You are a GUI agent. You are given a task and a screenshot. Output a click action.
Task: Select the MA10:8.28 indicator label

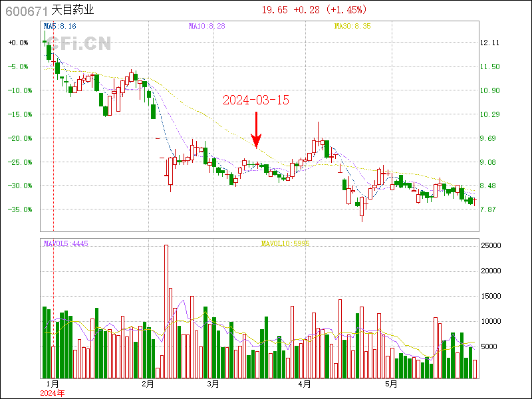click(x=207, y=26)
